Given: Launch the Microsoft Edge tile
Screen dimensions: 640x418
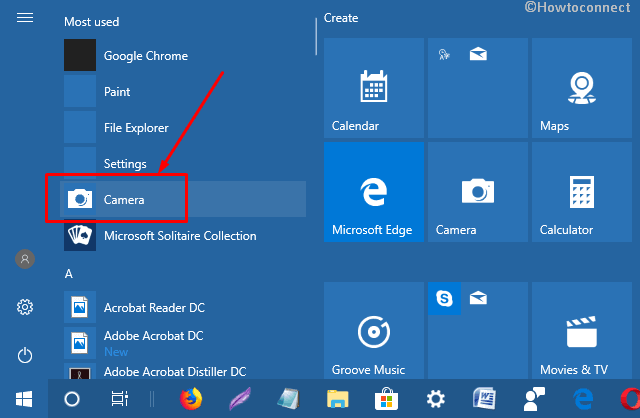Looking at the screenshot, I should click(372, 192).
